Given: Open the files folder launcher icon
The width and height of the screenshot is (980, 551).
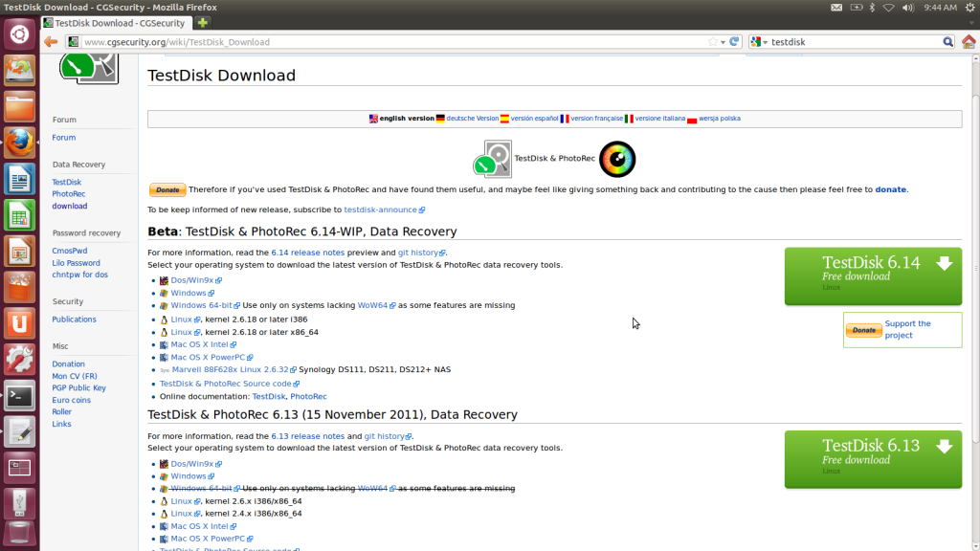Looking at the screenshot, I should (x=19, y=107).
